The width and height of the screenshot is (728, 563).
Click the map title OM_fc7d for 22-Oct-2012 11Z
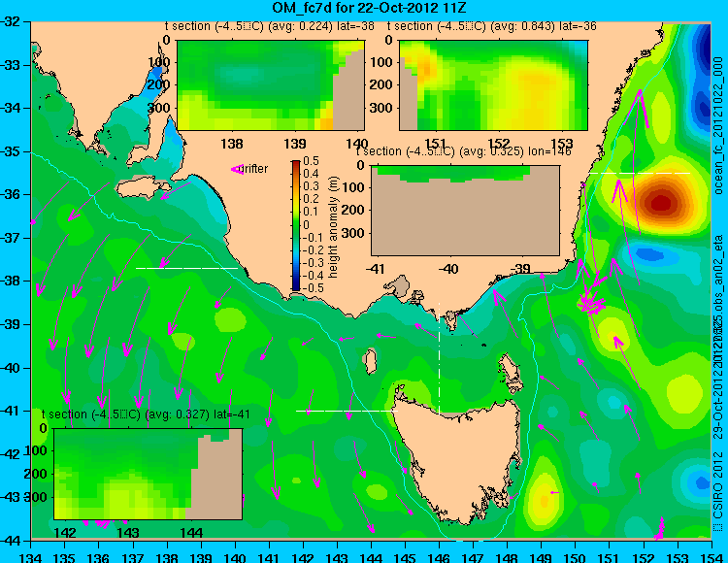pos(369,8)
